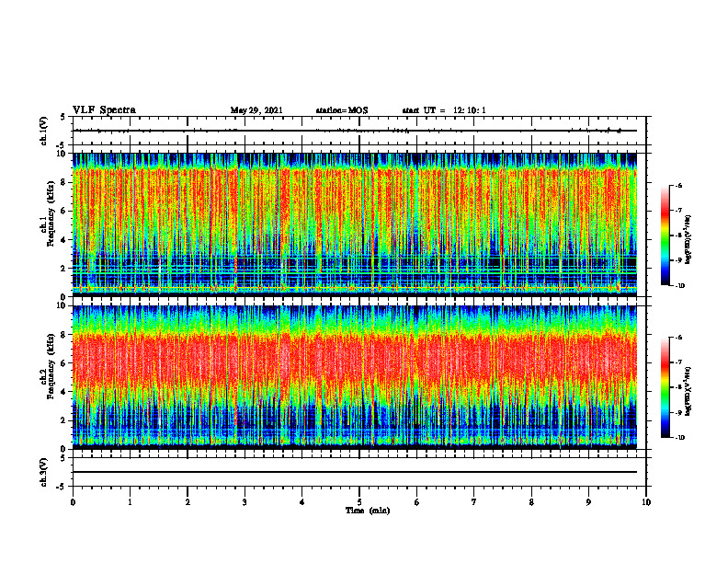Screen dimensions: 728x563
Task: Click the "ch.1(V)" waveform axis label
Action: (x=44, y=131)
